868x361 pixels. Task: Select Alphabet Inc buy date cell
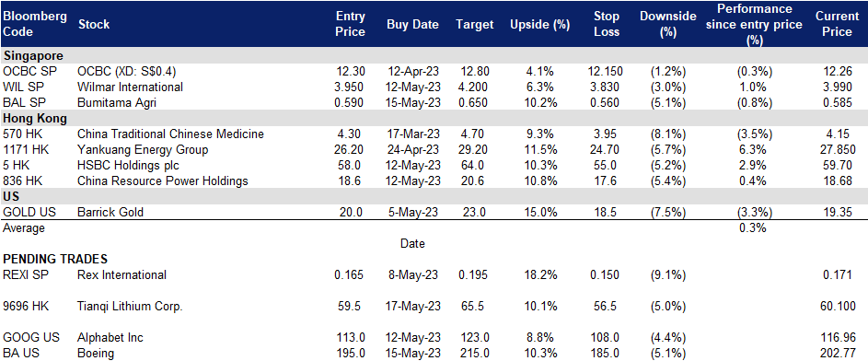click(412, 337)
